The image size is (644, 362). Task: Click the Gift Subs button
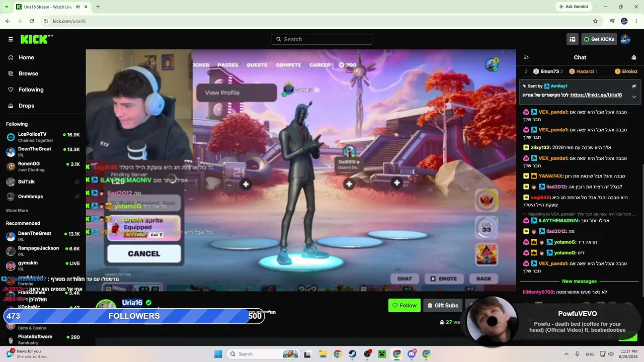click(x=443, y=305)
